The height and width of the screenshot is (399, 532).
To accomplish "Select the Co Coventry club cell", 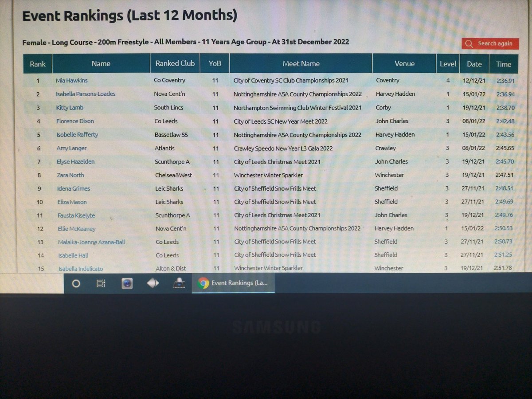I will point(169,81).
